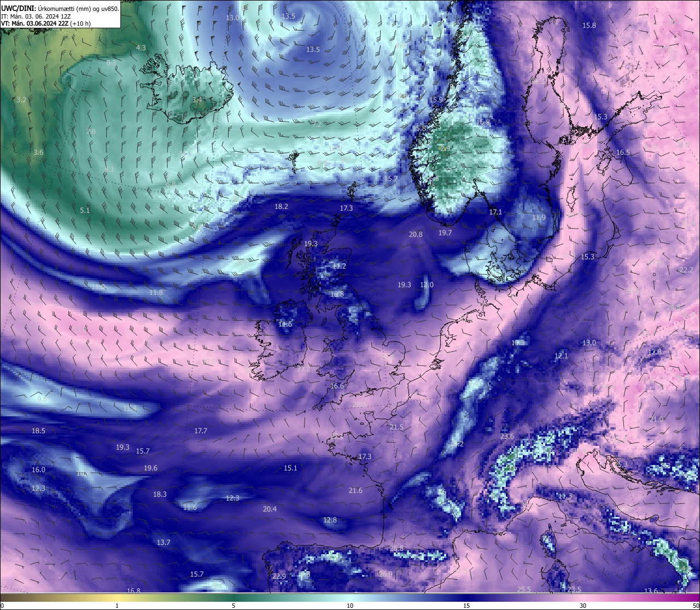Click the 3.4 value over Iceland
The image size is (700, 610).
(x=197, y=100)
